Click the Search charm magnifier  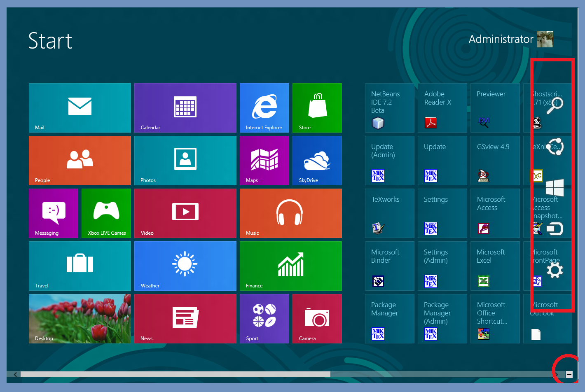555,106
